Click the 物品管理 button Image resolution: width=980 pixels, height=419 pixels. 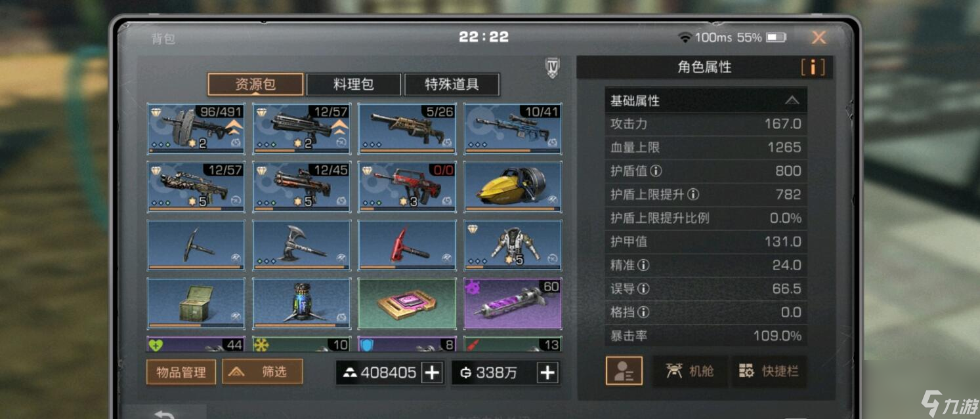click(181, 372)
